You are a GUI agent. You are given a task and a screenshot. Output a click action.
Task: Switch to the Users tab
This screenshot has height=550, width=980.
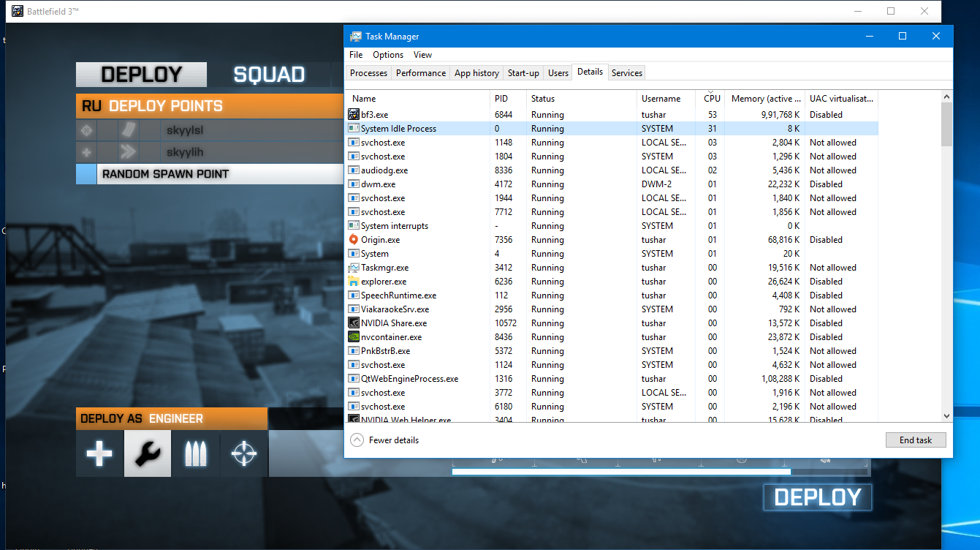pos(558,73)
